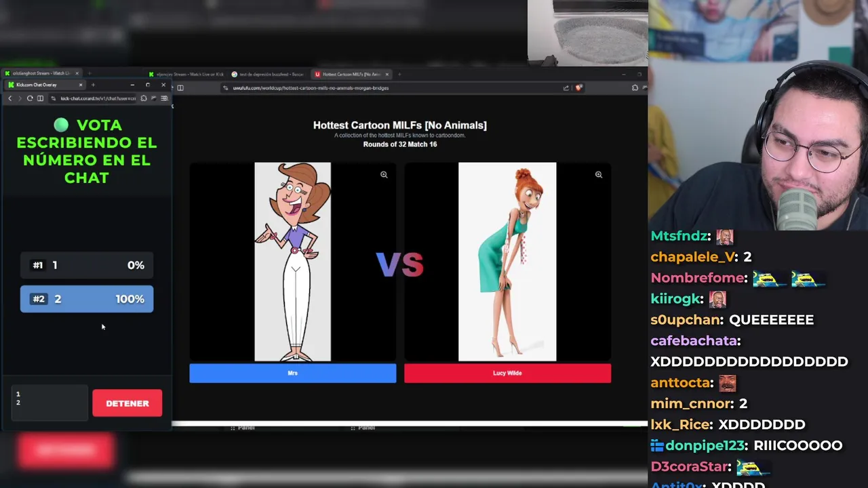Click the Hottest Cartoon MILFs [No Animals] heading

[x=400, y=125]
